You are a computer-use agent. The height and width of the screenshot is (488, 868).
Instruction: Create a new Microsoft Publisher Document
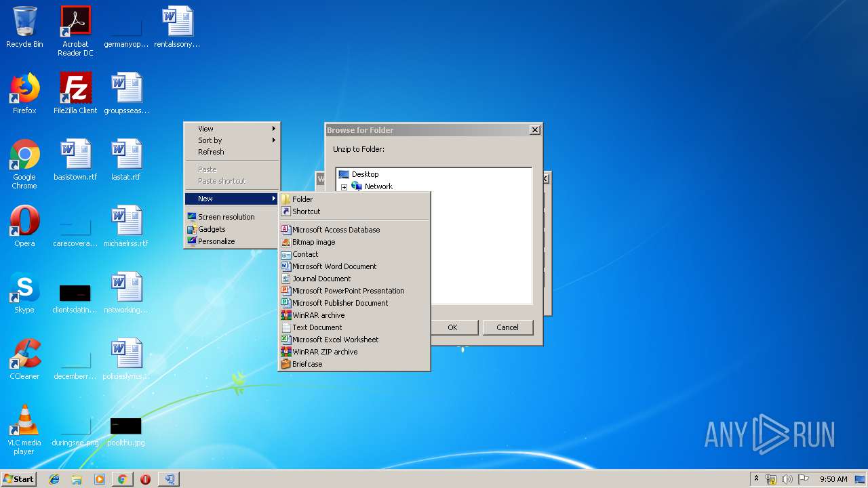(x=354, y=303)
